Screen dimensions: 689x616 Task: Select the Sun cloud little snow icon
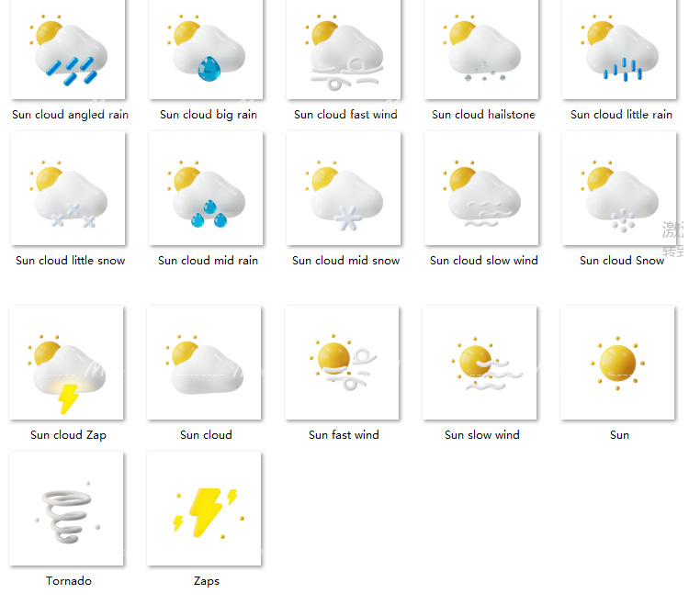(68, 188)
